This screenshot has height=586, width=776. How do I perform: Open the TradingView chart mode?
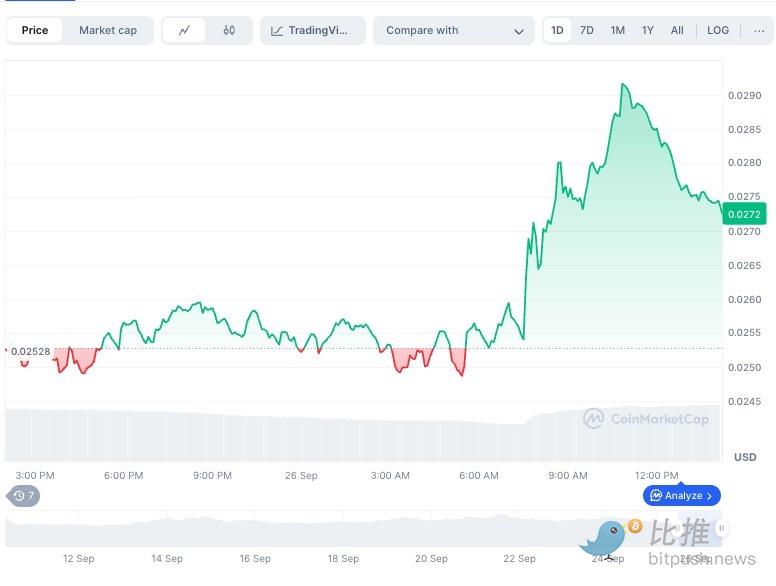(x=313, y=30)
